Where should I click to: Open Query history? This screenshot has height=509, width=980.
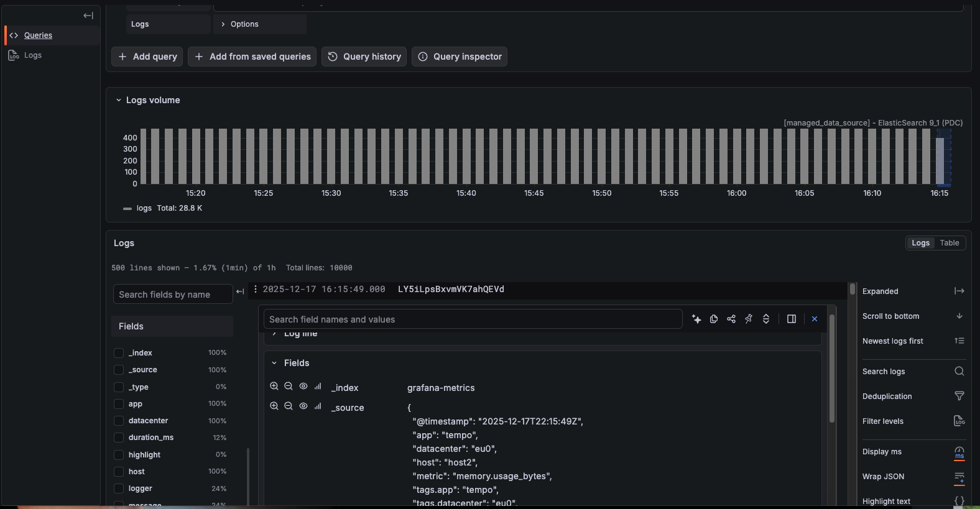pos(364,57)
